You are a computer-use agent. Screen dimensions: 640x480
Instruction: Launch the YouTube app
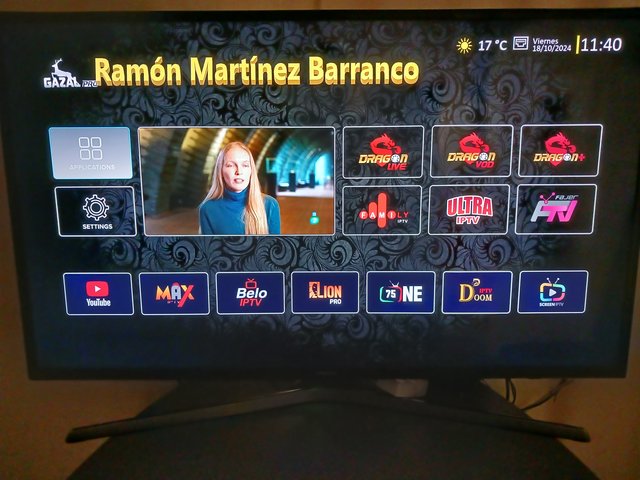(x=98, y=294)
